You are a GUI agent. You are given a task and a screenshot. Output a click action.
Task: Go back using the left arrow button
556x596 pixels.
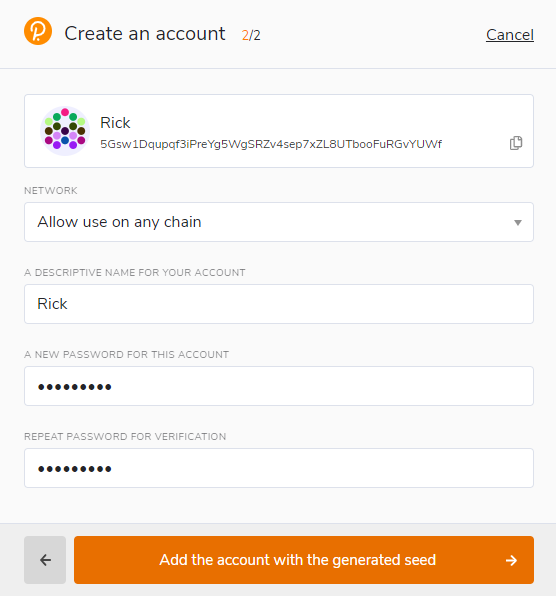pos(45,560)
